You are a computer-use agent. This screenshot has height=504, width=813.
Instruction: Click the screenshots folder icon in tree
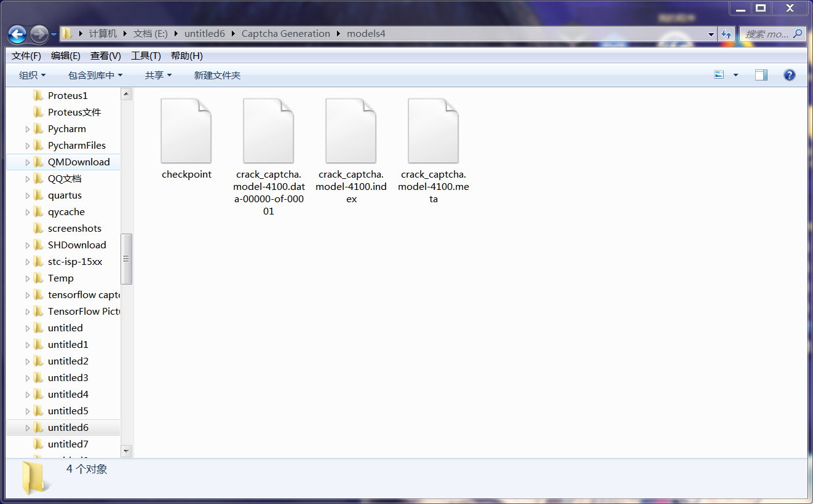pos(38,229)
